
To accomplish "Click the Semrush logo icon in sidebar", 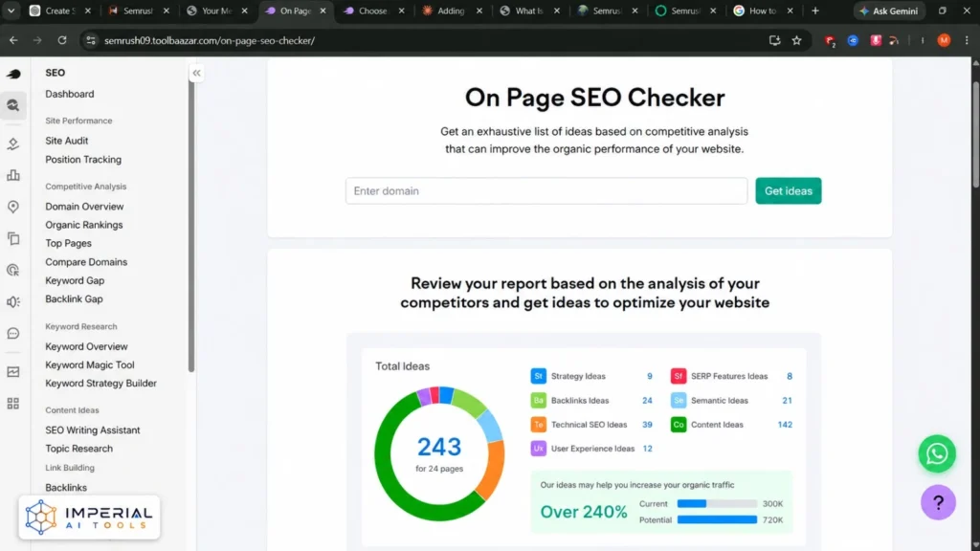I will click(x=13, y=74).
